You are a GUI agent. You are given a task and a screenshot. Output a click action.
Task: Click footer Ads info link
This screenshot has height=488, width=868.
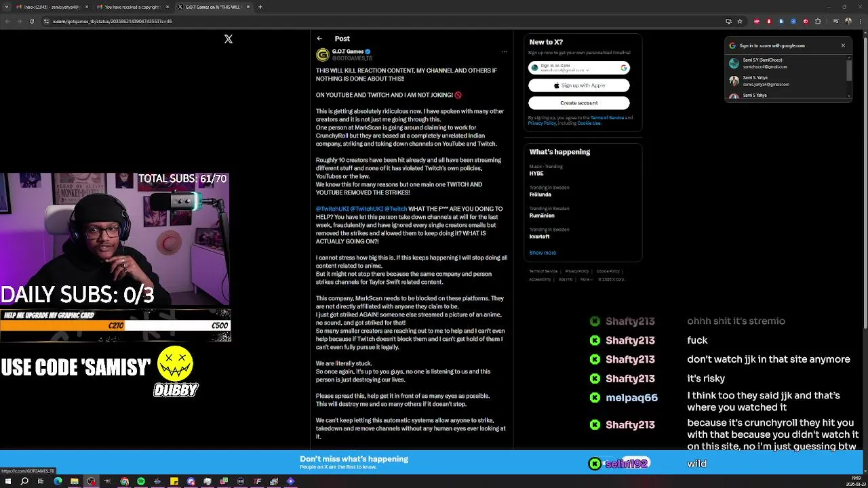566,279
